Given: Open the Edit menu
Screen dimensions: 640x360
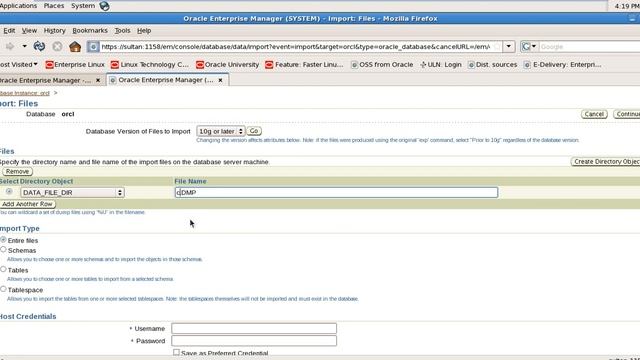Looking at the screenshot, I should pyautogui.click(x=9, y=31).
